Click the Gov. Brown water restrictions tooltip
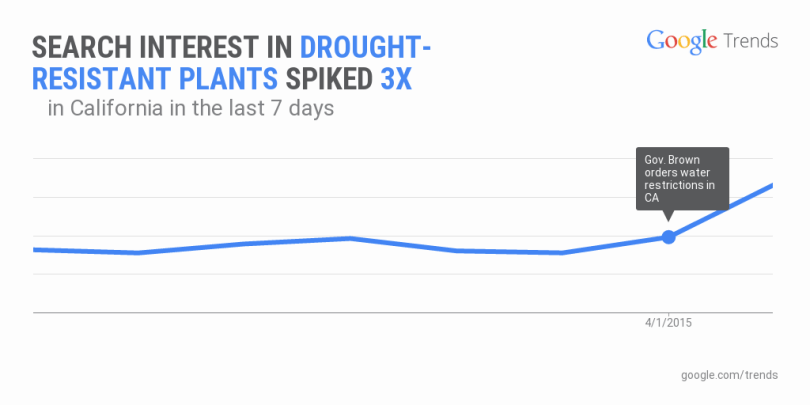The height and width of the screenshot is (405, 810). click(x=682, y=178)
